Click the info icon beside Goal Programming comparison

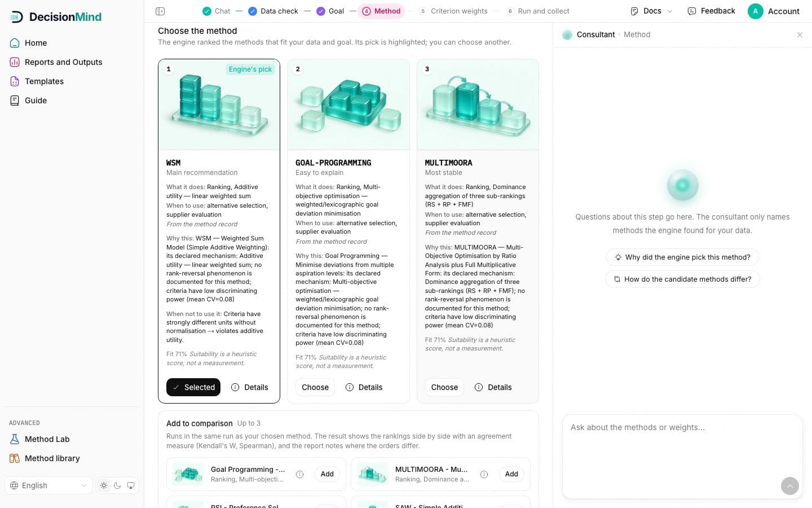(x=300, y=474)
